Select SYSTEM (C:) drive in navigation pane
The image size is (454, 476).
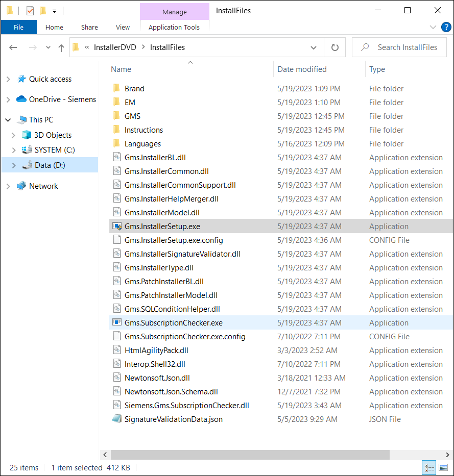click(55, 150)
